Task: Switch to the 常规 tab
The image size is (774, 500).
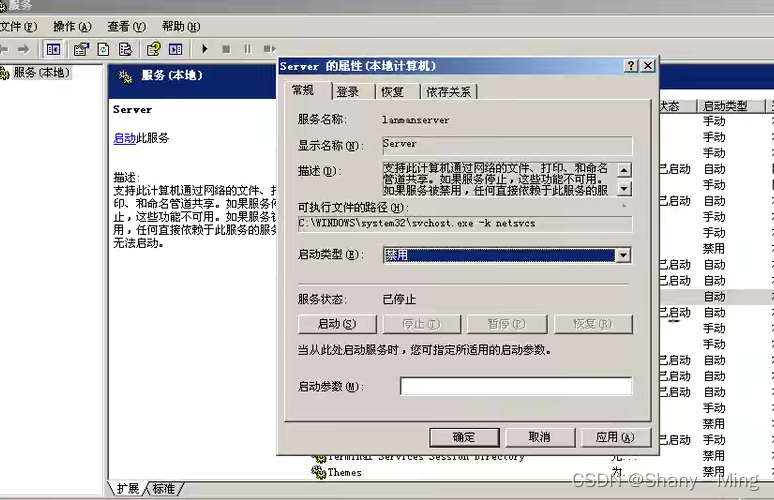Action: (x=303, y=90)
